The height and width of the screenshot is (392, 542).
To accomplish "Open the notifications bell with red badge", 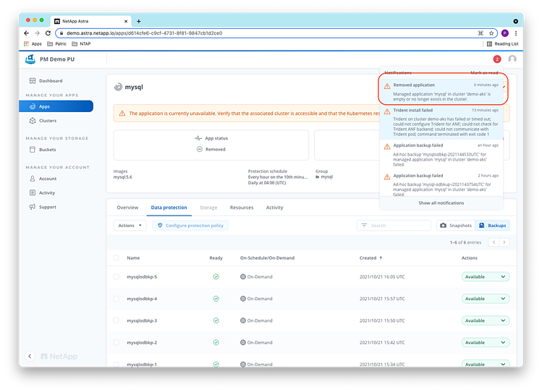I will pos(496,59).
